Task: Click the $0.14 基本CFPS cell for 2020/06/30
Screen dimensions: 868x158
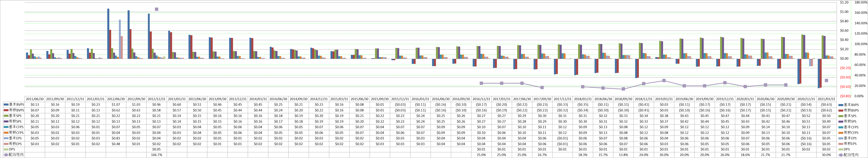Action: (765, 127)
